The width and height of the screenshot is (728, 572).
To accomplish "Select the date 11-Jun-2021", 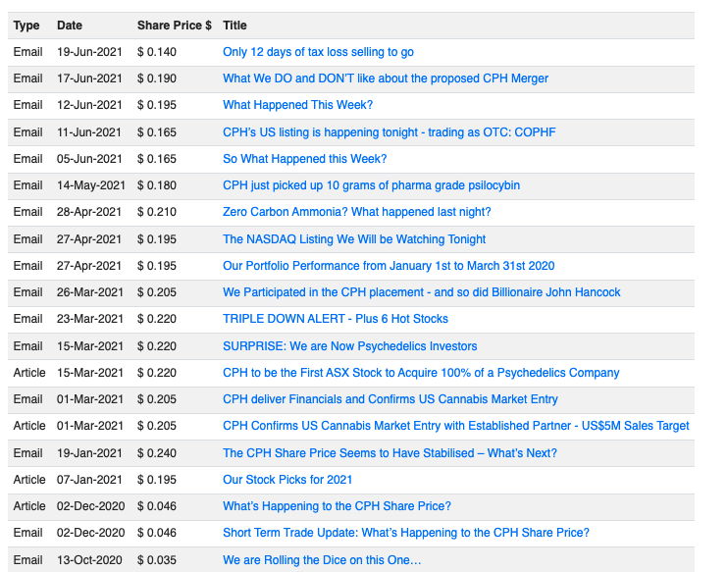I will [88, 132].
